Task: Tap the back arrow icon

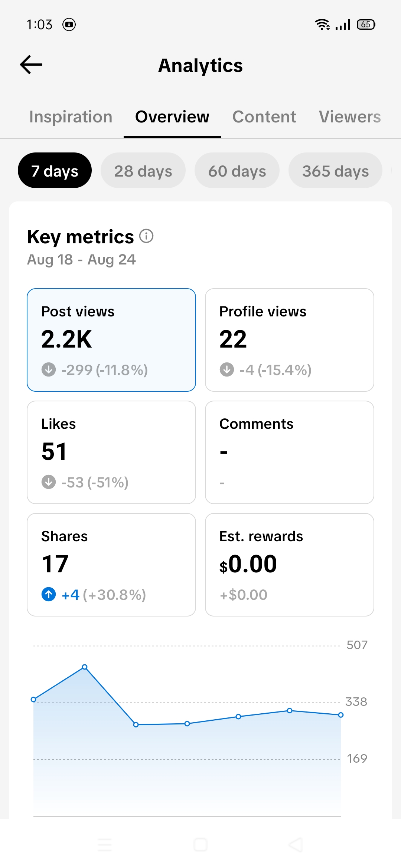Action: click(x=31, y=65)
